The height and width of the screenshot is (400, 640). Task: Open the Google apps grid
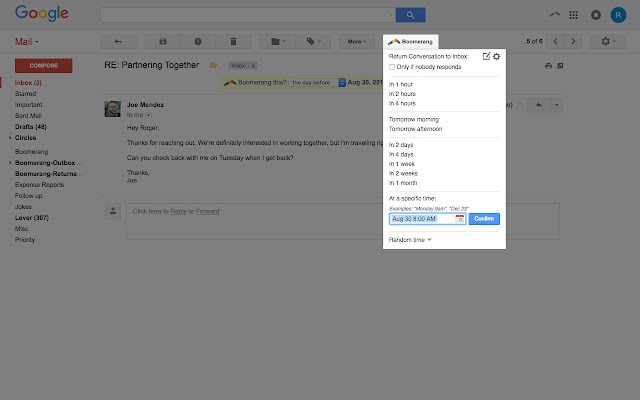click(x=573, y=15)
